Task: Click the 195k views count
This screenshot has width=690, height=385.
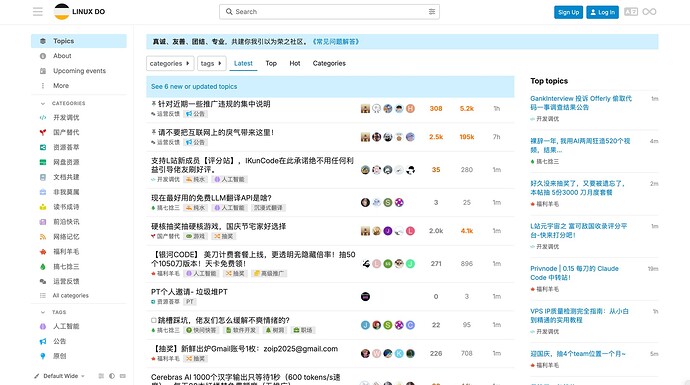Action: point(467,137)
